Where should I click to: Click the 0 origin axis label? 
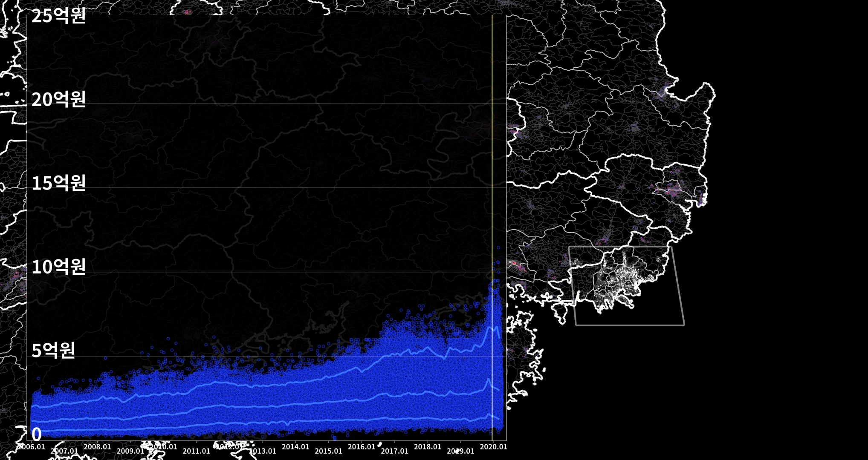(x=37, y=434)
